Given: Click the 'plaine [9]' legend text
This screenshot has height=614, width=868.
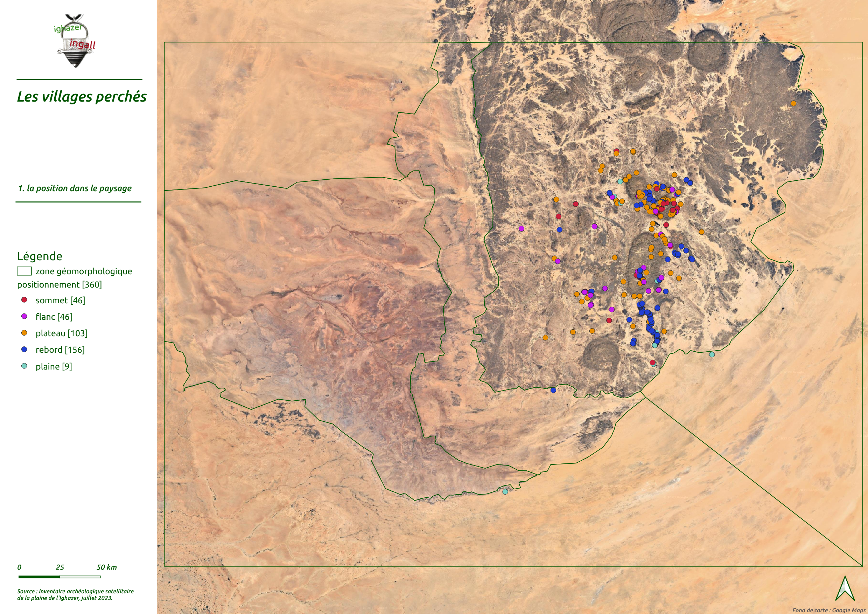Looking at the screenshot, I should [54, 367].
